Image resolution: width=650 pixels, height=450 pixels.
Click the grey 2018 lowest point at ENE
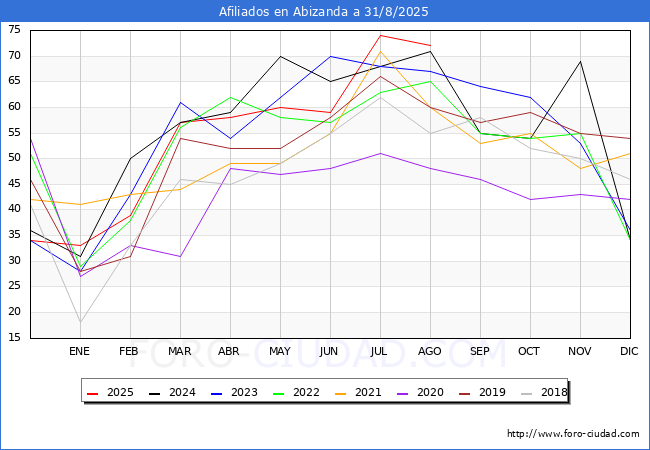[80, 323]
